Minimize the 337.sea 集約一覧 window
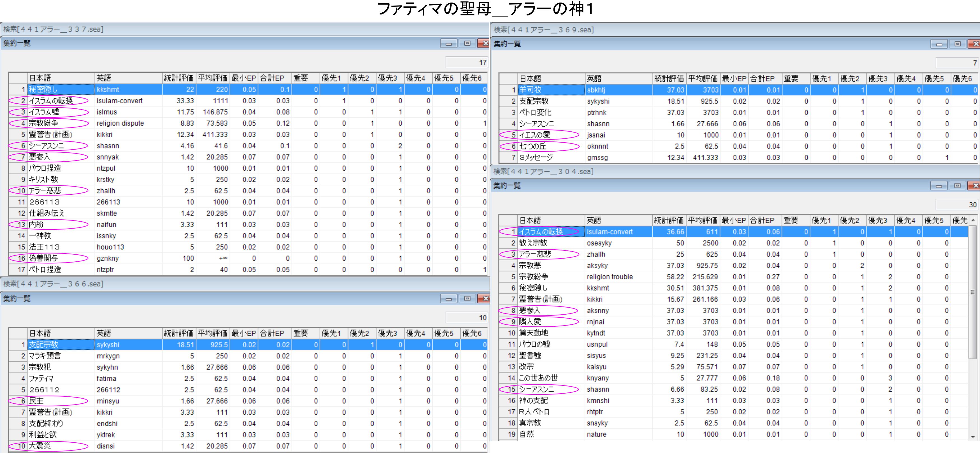980x453 pixels. pos(449,44)
